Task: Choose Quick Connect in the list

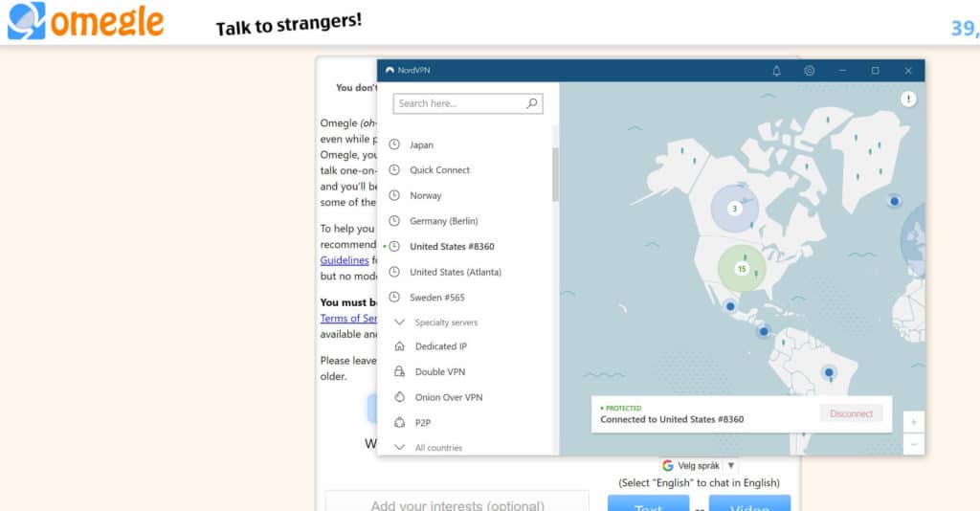Action: 439,170
